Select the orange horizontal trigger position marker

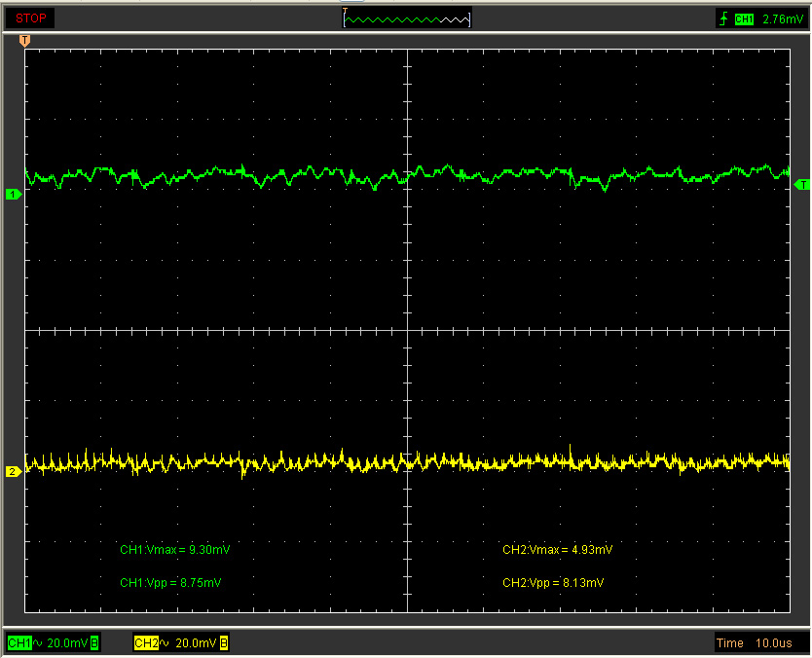pyautogui.click(x=24, y=40)
